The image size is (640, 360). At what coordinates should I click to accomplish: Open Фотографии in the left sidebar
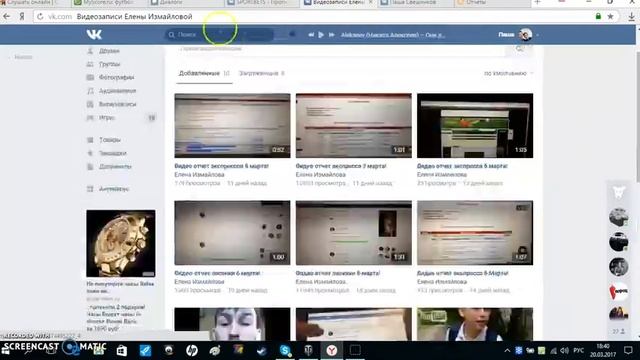tap(116, 77)
